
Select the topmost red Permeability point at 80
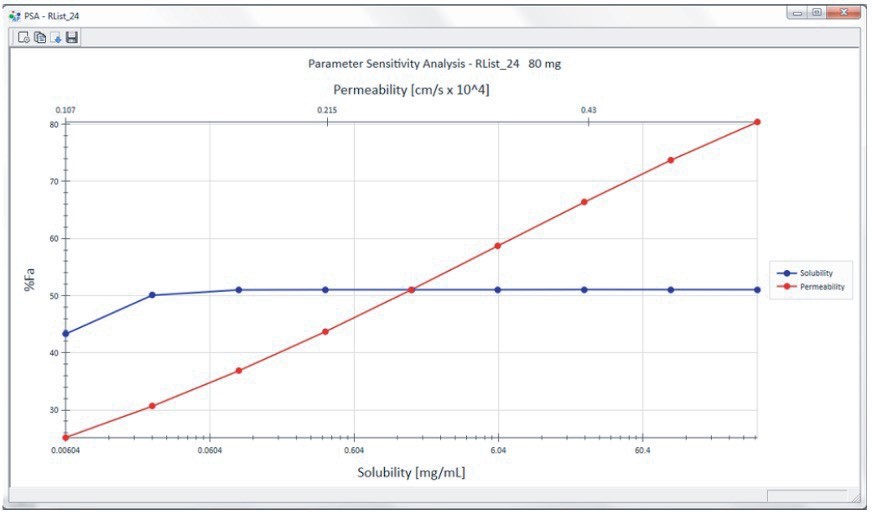[757, 122]
